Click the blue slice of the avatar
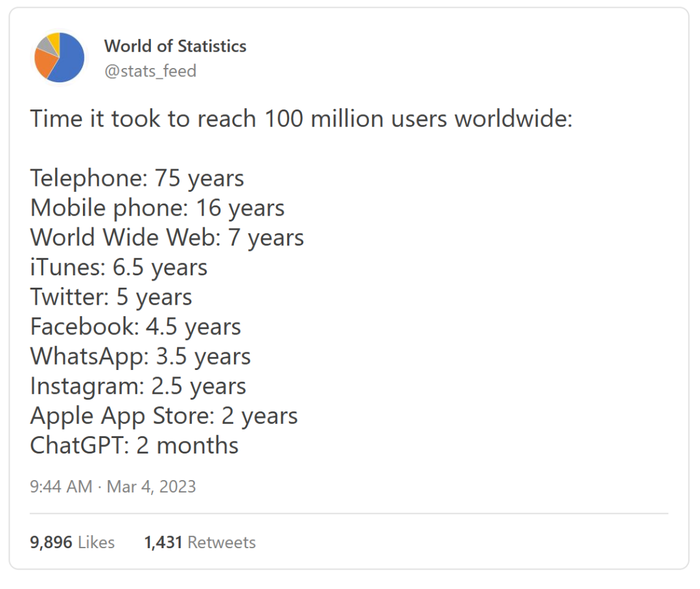The image size is (700, 589). point(69,60)
